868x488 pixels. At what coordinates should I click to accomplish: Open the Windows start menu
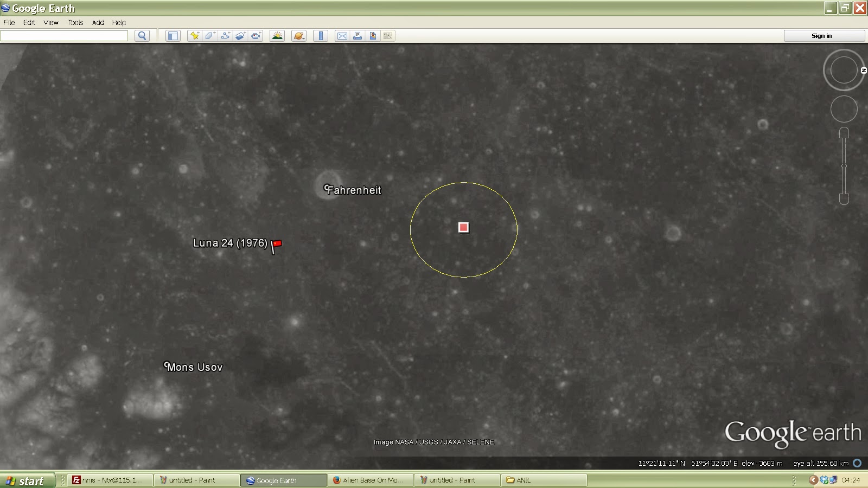tap(27, 480)
